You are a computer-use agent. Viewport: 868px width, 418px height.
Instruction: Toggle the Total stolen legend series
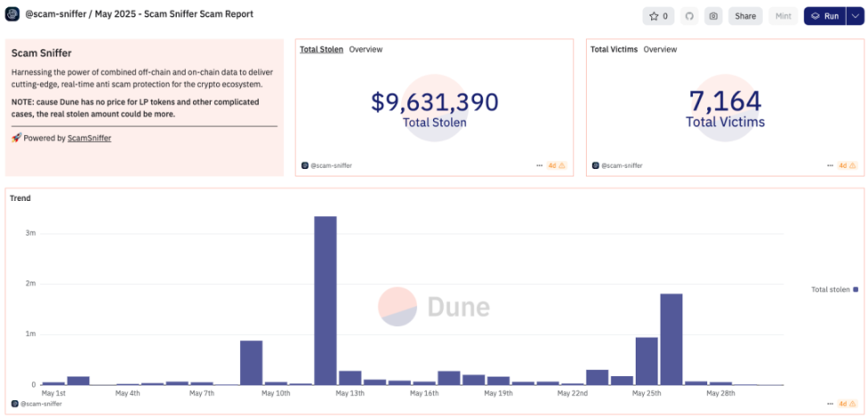coord(834,289)
